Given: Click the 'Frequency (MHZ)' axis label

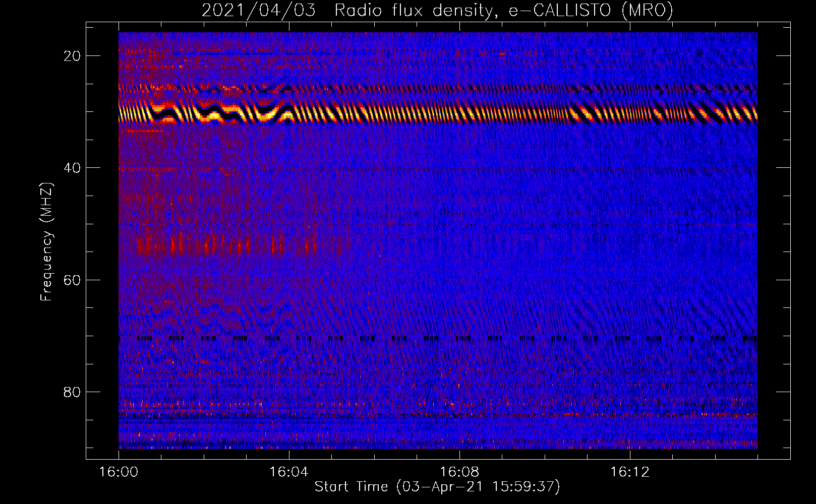Looking at the screenshot, I should click(x=46, y=242).
